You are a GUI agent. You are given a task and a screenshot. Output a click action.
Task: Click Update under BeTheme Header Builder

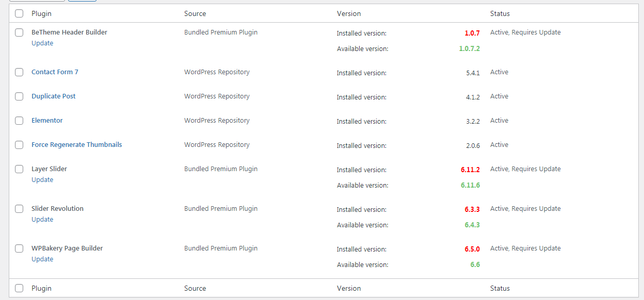[42, 43]
